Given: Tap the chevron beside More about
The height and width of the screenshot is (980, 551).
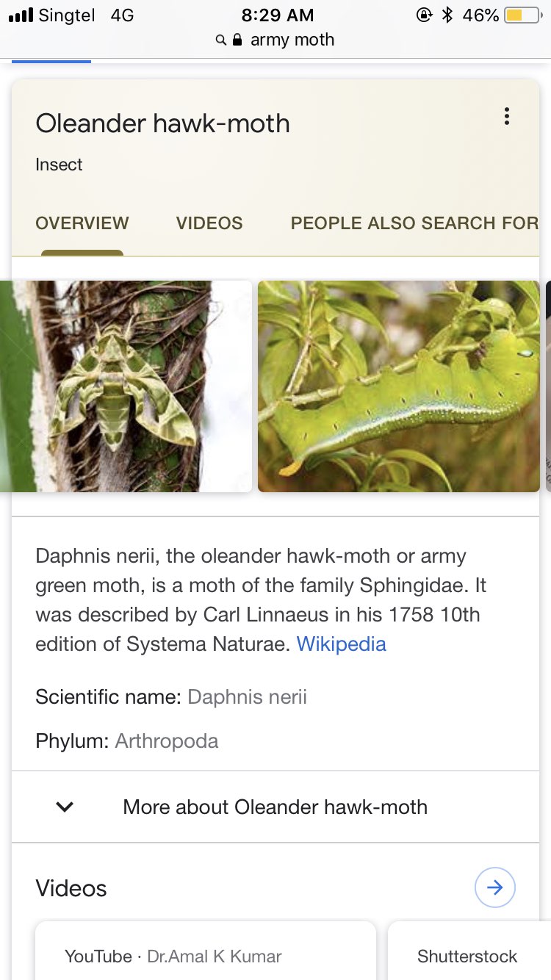Looking at the screenshot, I should [x=65, y=807].
